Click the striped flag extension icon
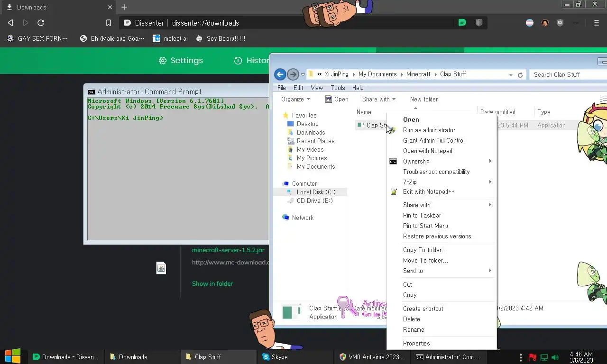This screenshot has width=607, height=364. tap(530, 23)
